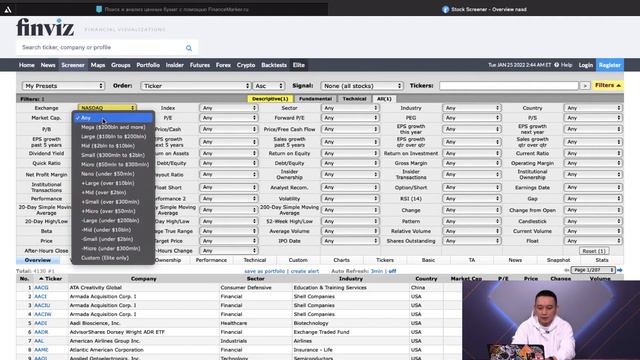Image resolution: width=640 pixels, height=360 pixels.
Task: Open the Custom view tab
Action: pyautogui.click(x=298, y=260)
